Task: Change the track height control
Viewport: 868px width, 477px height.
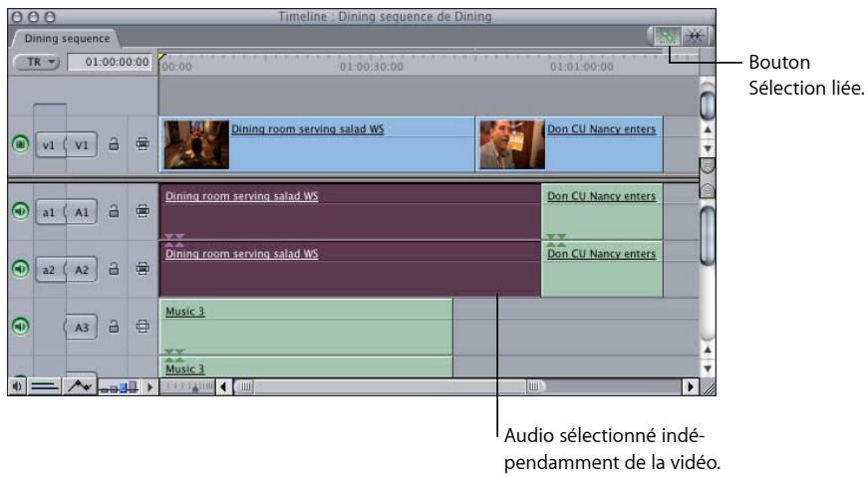Action: click(x=119, y=386)
